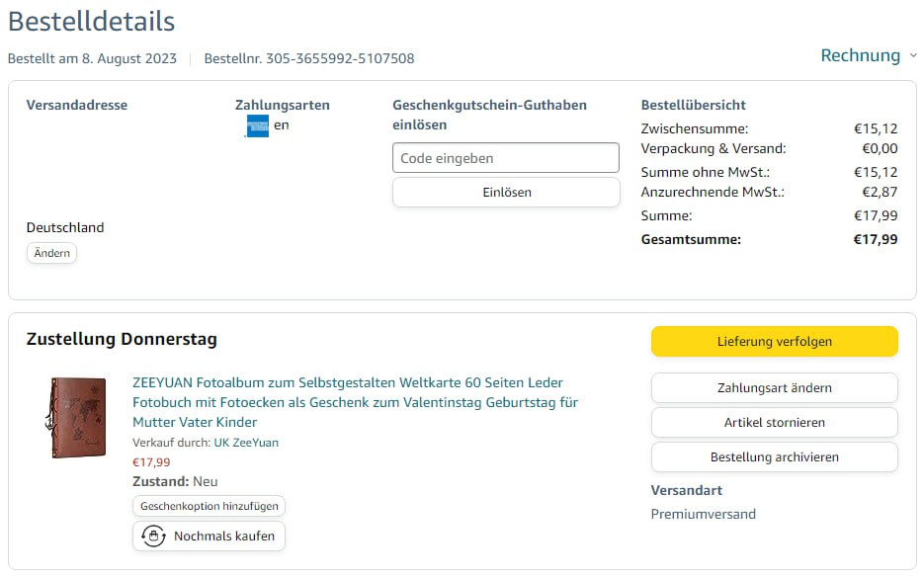
Task: Click the red €17,99 item price
Action: click(x=151, y=461)
